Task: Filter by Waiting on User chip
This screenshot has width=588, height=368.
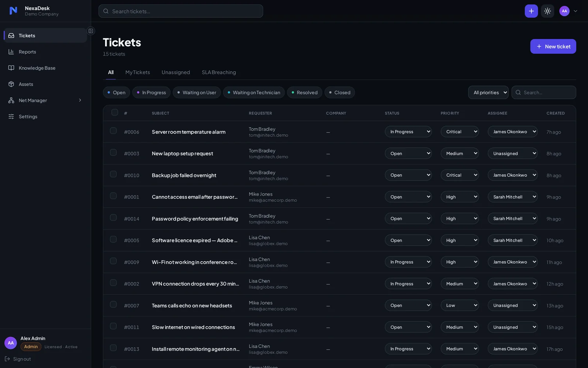Action: click(197, 92)
